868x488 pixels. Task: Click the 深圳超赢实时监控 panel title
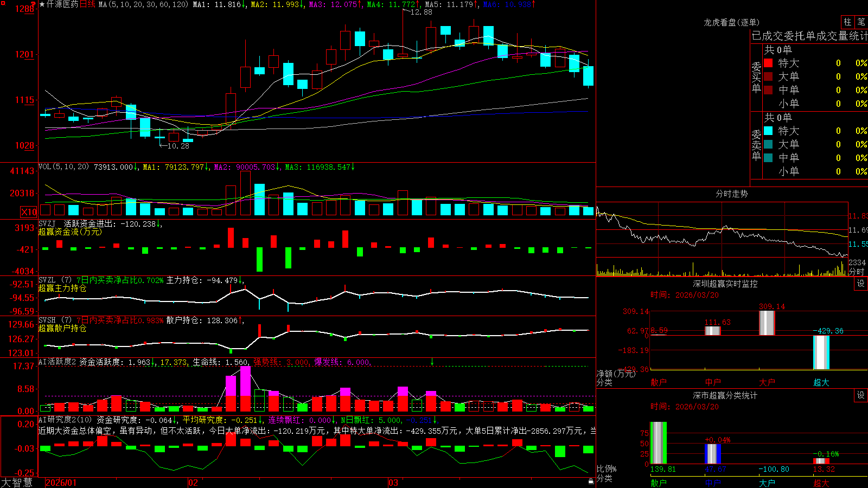coord(725,284)
